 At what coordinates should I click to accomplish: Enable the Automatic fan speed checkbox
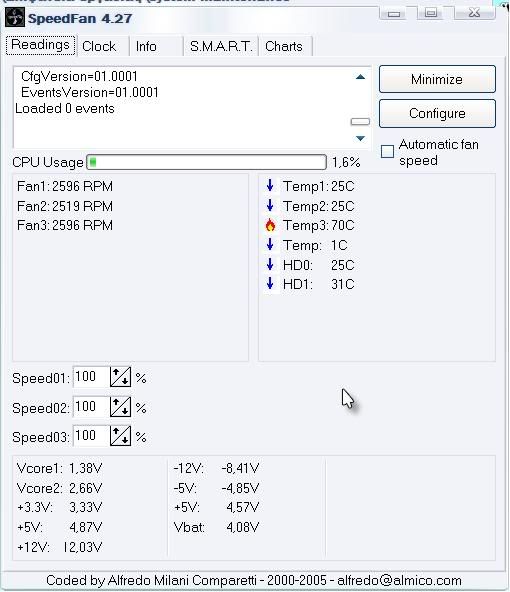387,152
